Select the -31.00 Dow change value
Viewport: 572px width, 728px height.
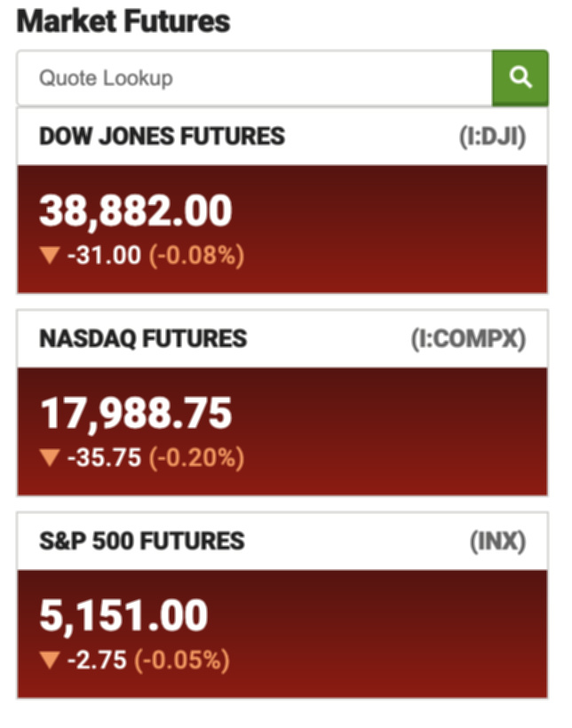pos(104,256)
